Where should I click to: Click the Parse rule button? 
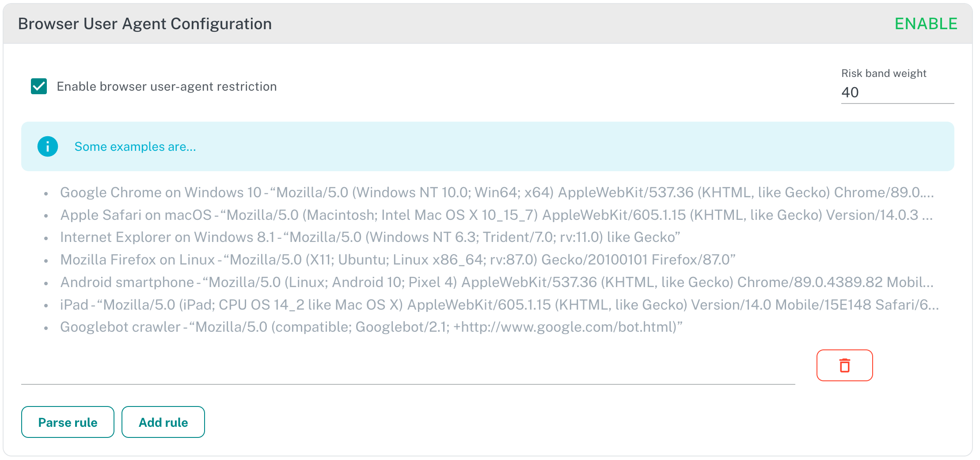68,422
